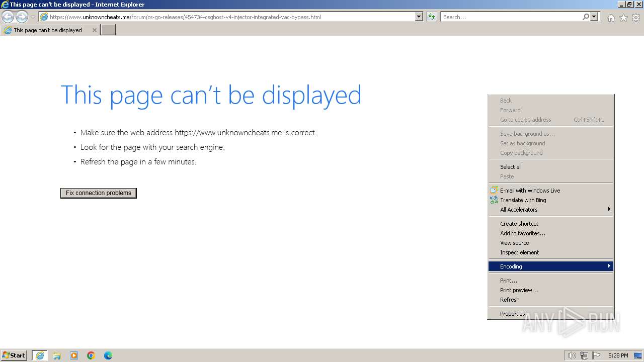
Task: Open the search provider dropdown arrow
Action: pos(594,17)
